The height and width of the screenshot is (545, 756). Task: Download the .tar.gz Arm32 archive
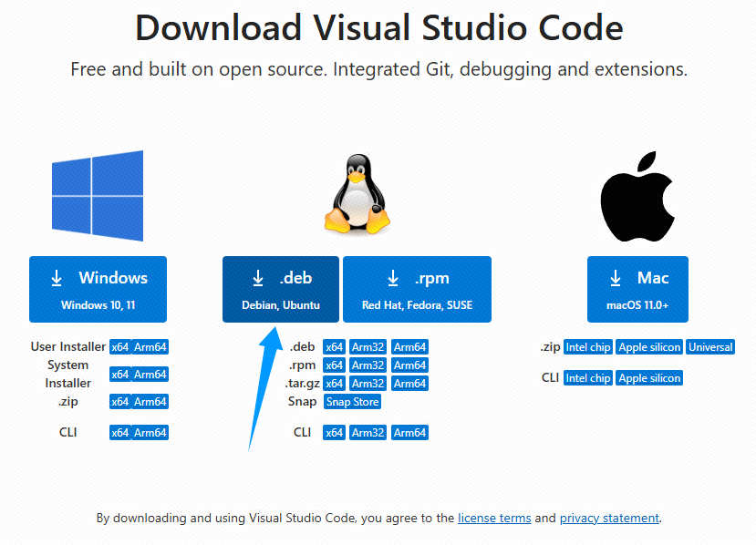click(368, 384)
